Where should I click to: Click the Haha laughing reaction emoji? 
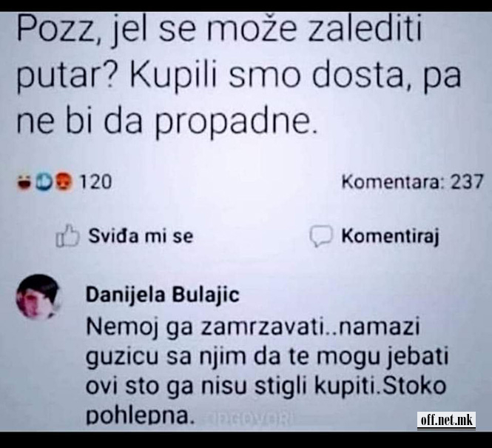24,183
